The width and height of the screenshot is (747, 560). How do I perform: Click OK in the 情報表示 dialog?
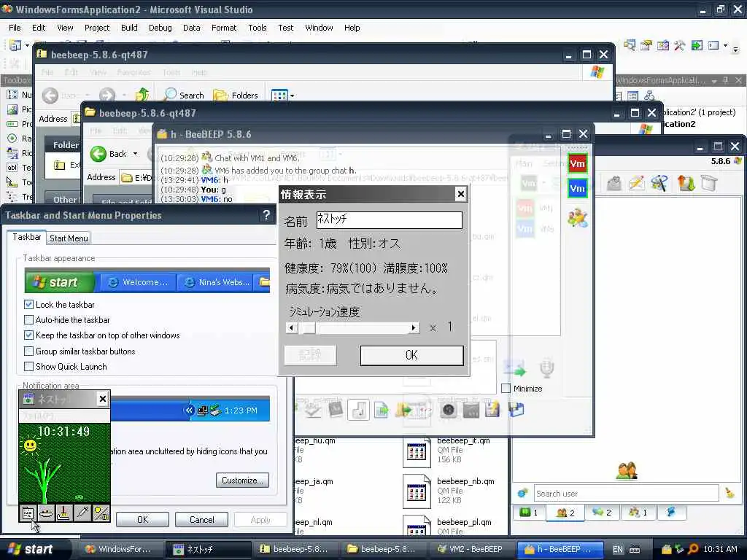point(411,355)
